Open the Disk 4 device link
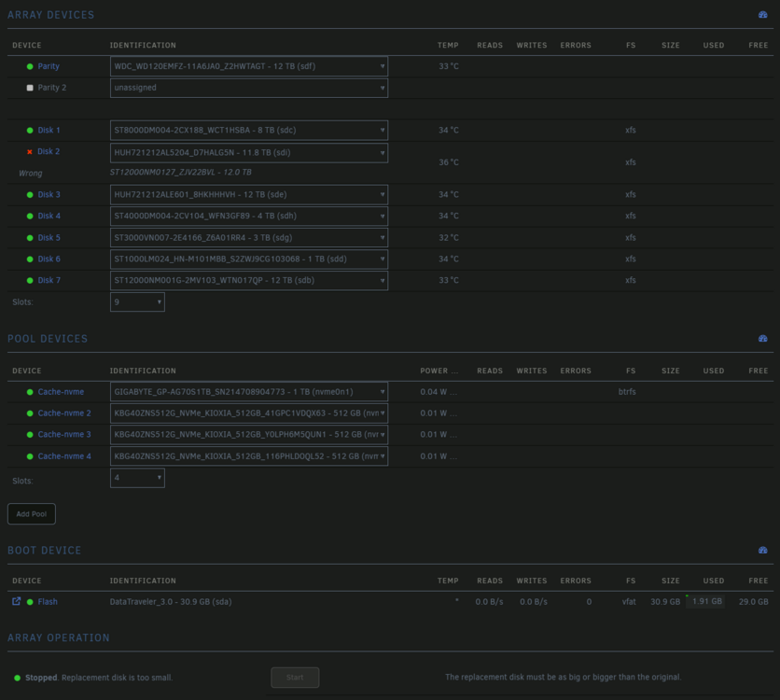This screenshot has height=700, width=780. (x=49, y=216)
